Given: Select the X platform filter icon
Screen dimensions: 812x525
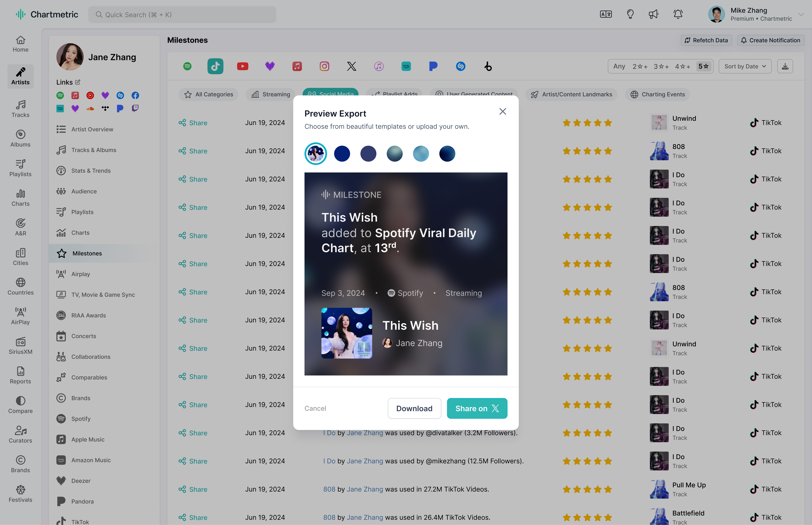Looking at the screenshot, I should (351, 66).
